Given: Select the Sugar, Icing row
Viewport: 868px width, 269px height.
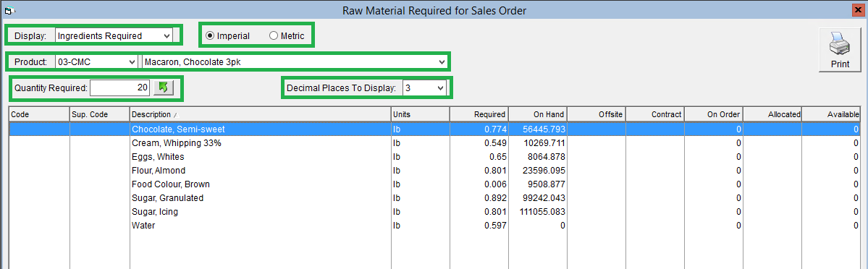Looking at the screenshot, I should 434,212.
